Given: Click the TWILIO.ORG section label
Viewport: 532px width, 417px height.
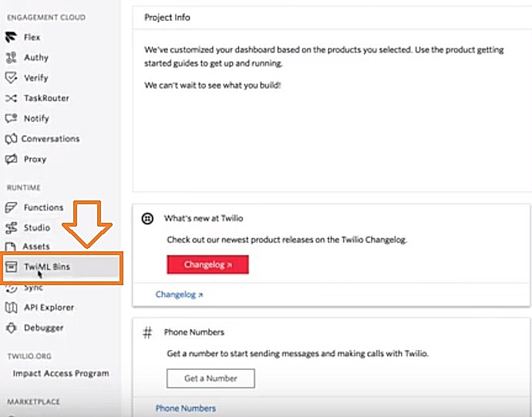Looking at the screenshot, I should click(x=29, y=356).
